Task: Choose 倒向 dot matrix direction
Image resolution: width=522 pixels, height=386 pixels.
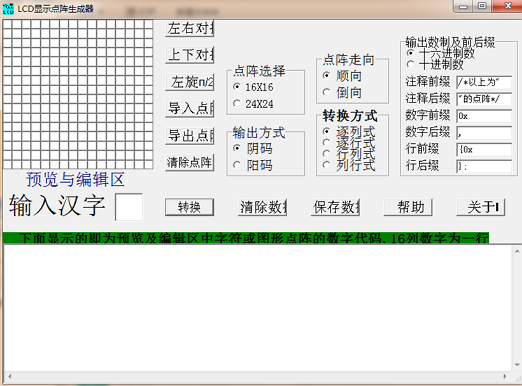Action: coord(343,92)
